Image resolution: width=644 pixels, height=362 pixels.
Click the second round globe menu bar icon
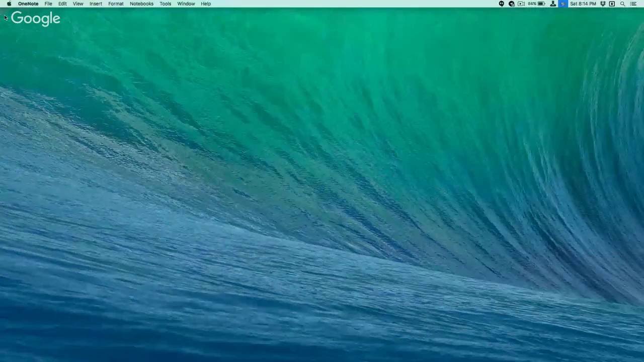click(x=511, y=4)
